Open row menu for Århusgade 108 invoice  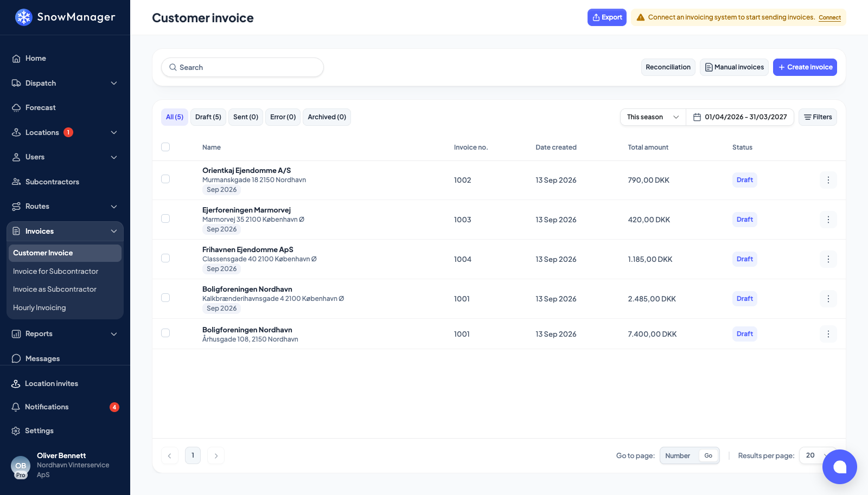(828, 334)
